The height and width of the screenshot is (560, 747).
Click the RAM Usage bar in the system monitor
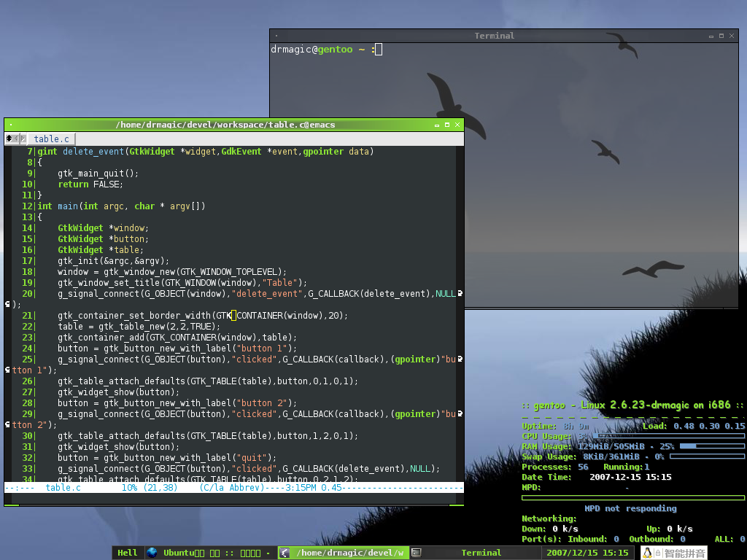coord(712,446)
